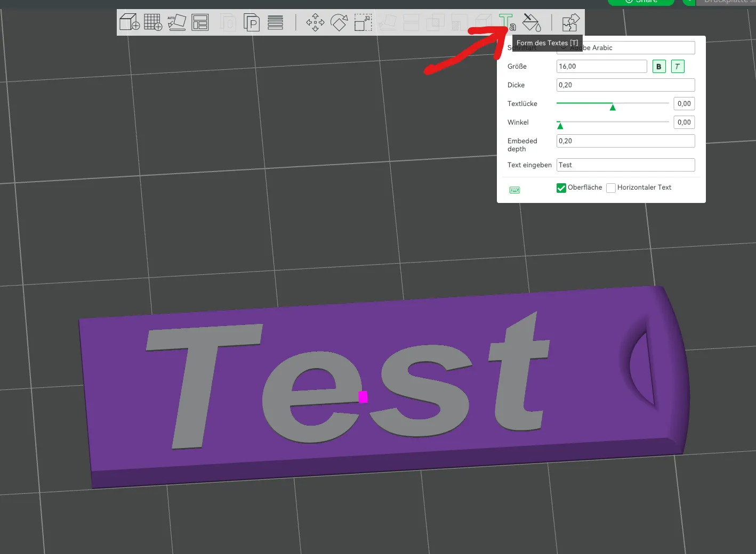Image resolution: width=756 pixels, height=554 pixels.
Task: Click the 'Textlücke' label
Action: coord(522,104)
